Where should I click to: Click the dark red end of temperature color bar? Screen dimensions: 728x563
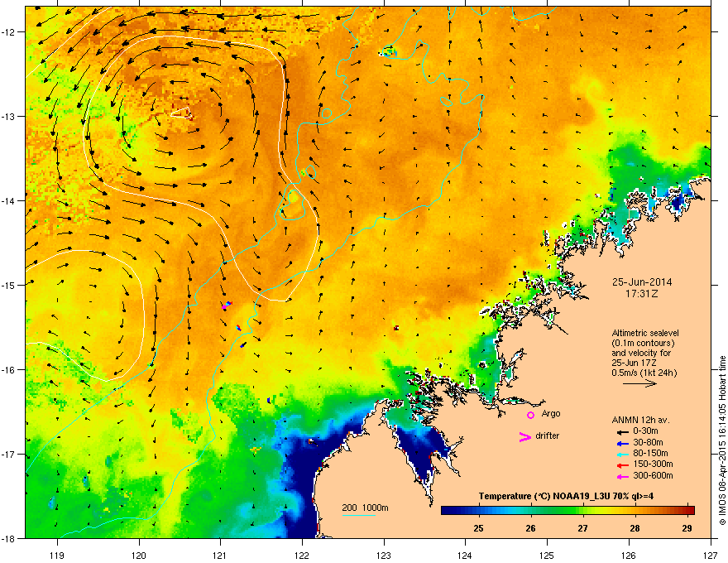(x=690, y=510)
